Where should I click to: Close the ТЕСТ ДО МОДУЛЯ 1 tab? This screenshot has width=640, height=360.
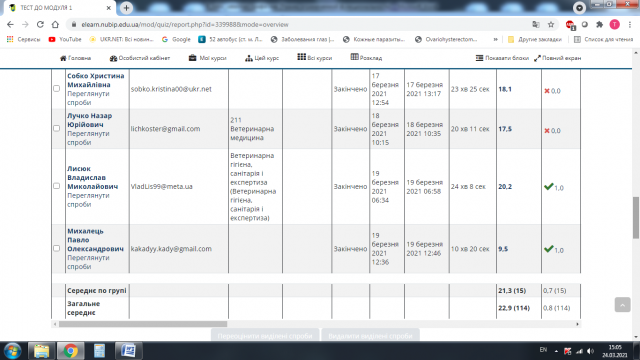109,8
